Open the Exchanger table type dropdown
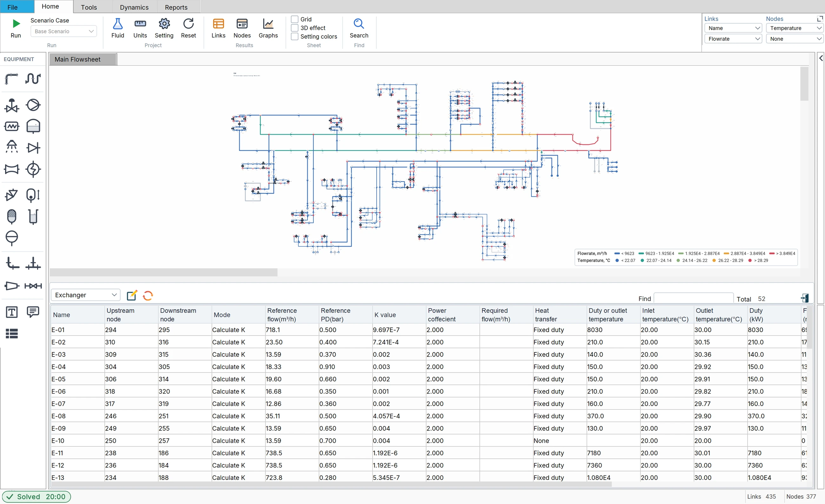The height and width of the screenshot is (504, 825). tap(86, 295)
